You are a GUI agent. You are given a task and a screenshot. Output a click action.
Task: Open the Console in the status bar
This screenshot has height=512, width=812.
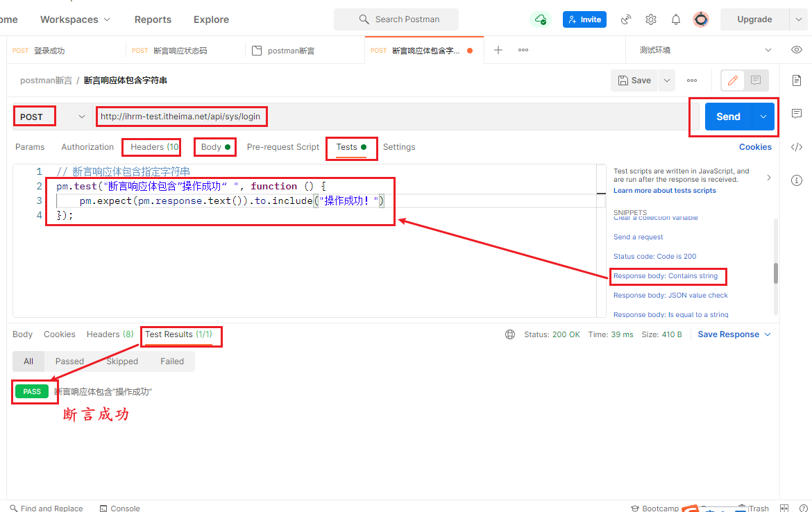click(119, 508)
